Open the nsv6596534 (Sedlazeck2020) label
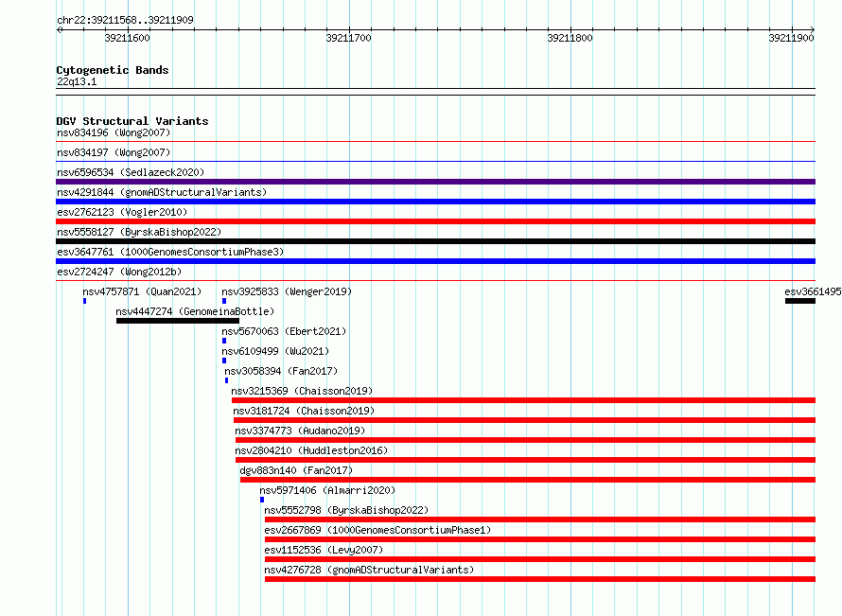Viewport: 842px width, 616px height. tap(131, 172)
